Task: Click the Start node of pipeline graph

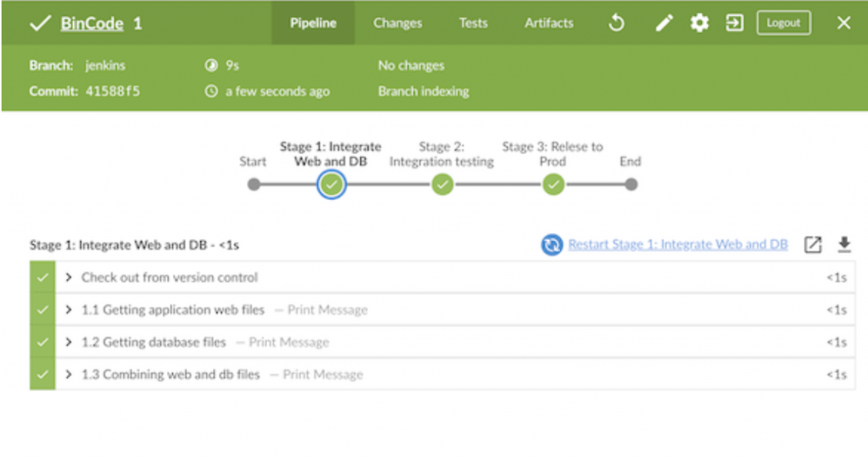Action: [253, 185]
